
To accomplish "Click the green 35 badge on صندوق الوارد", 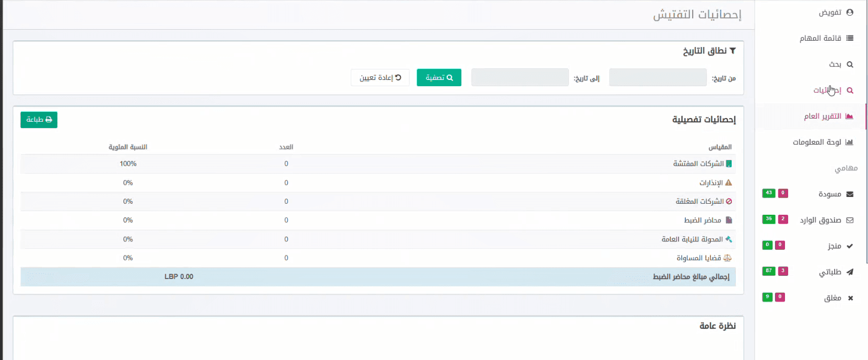I will [x=768, y=219].
